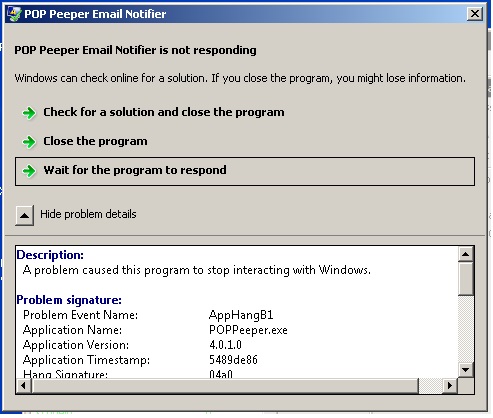Collapse details using the up-arrow expander button
The image size is (493, 418).
[x=24, y=215]
